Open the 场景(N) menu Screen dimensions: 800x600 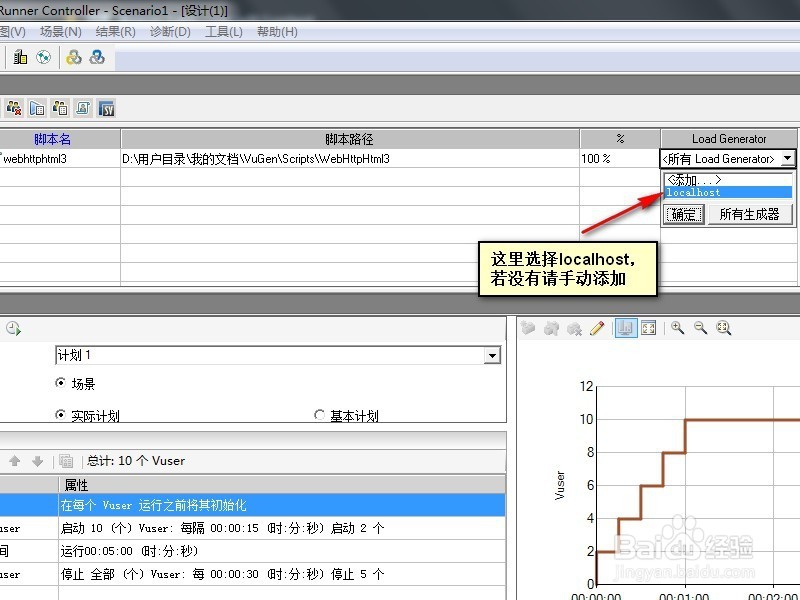tap(62, 31)
